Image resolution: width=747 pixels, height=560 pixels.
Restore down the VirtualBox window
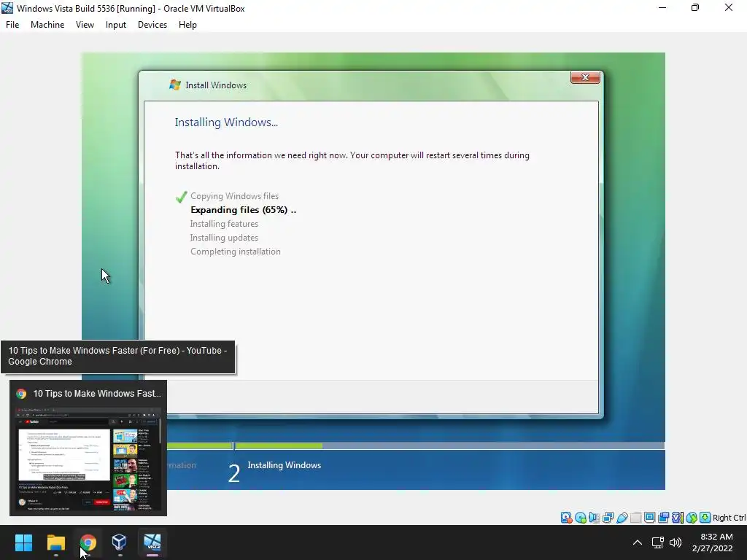pos(695,7)
